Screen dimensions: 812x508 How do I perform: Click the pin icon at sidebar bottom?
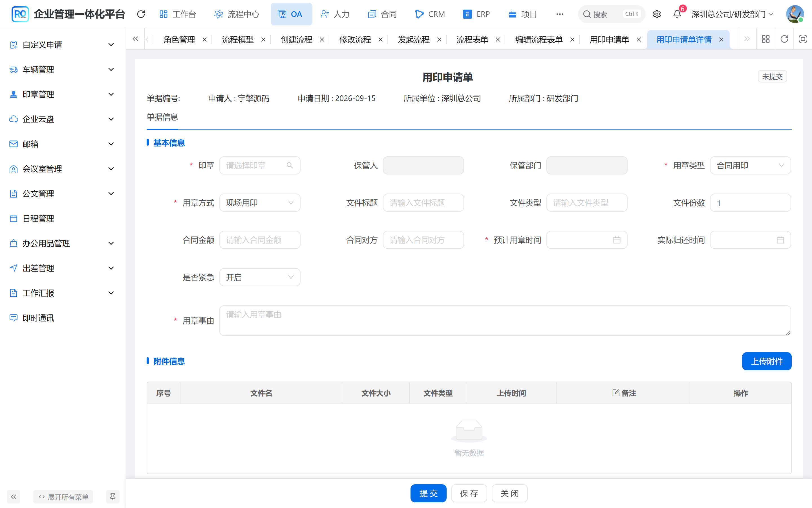tap(113, 497)
